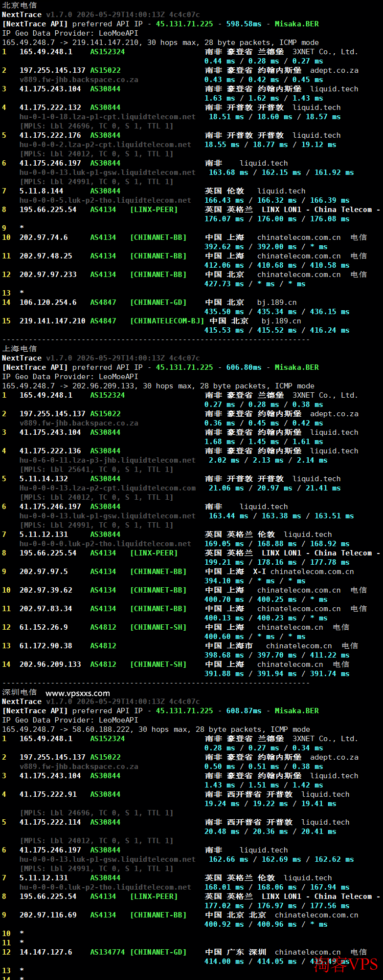Click hop IP address '5.11.14.132'
Image resolution: width=383 pixels, height=980 pixels.
pyautogui.click(x=44, y=479)
